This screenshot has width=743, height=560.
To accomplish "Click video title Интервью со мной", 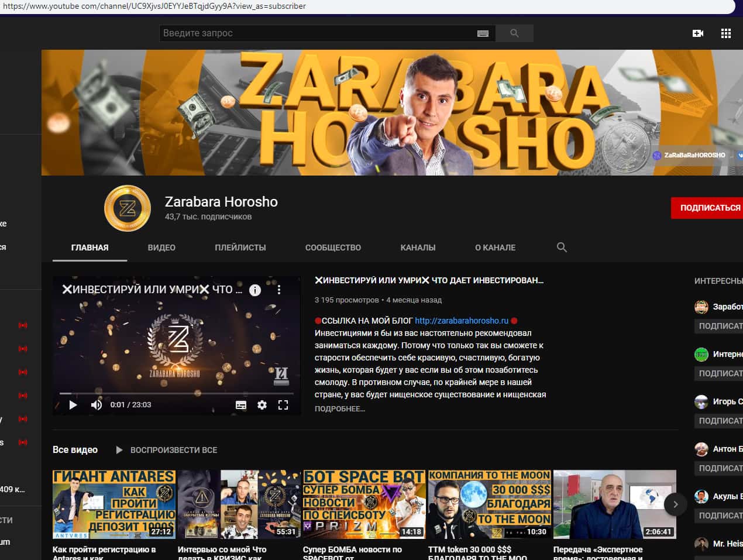I will tap(222, 553).
